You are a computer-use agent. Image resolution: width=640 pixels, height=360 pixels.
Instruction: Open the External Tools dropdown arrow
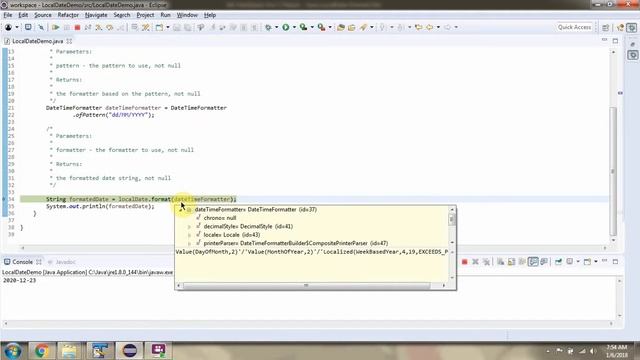(330, 27)
